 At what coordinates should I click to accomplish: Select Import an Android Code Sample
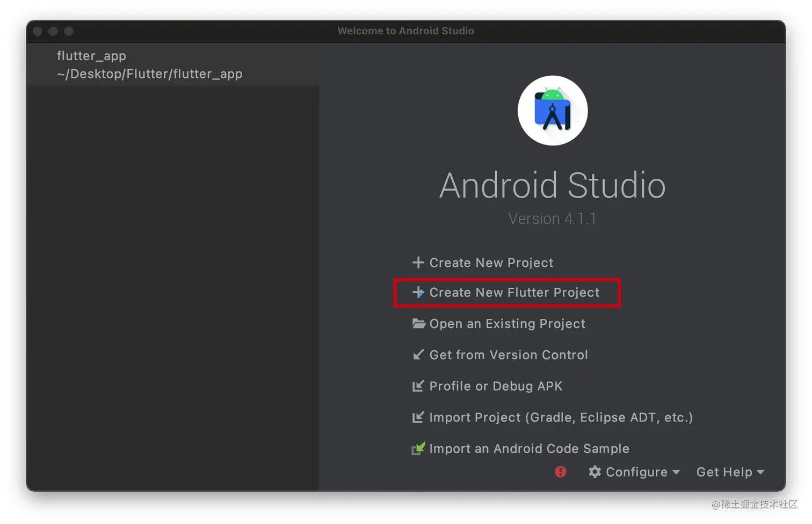(529, 448)
